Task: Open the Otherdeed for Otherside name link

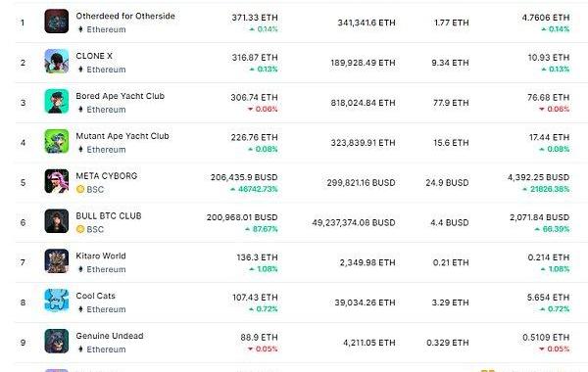Action: click(125, 16)
